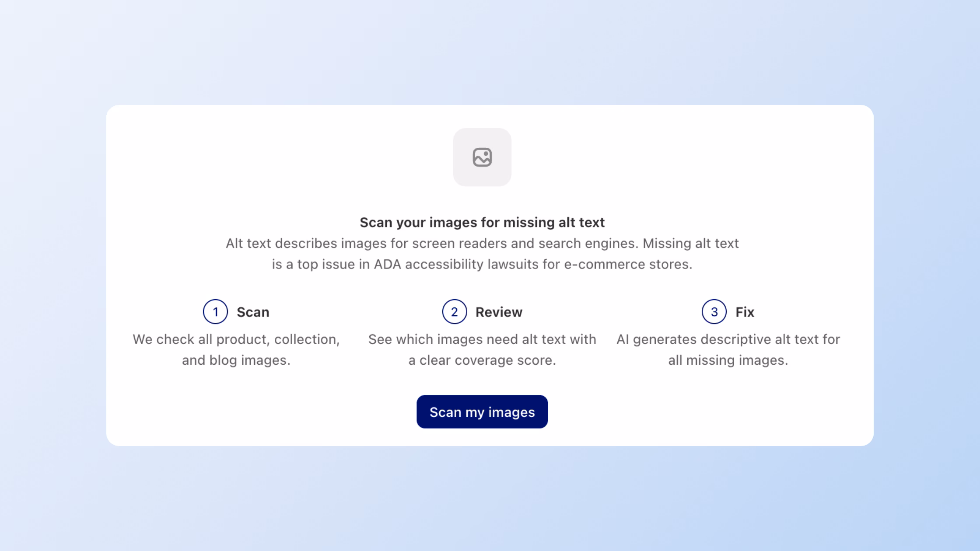Click the heading about missing alt text
Screen dimensions: 980x551
tap(482, 222)
